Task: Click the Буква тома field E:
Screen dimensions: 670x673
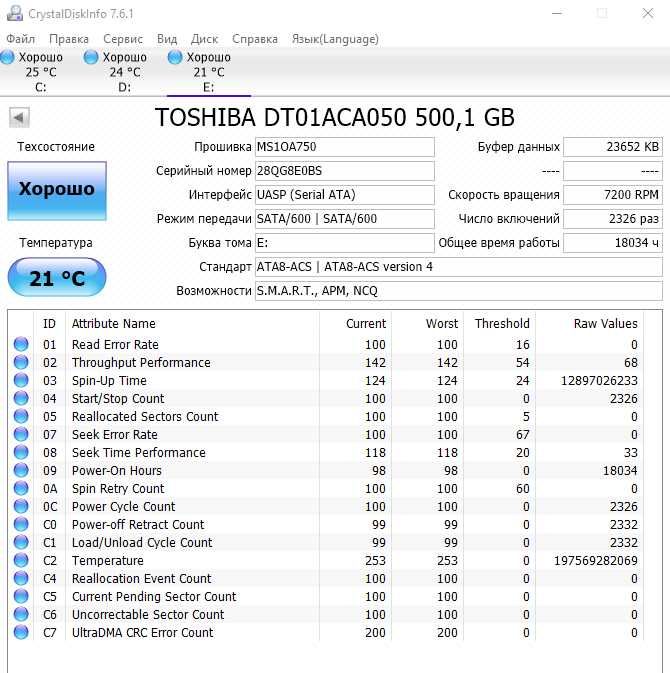Action: pyautogui.click(x=345, y=243)
